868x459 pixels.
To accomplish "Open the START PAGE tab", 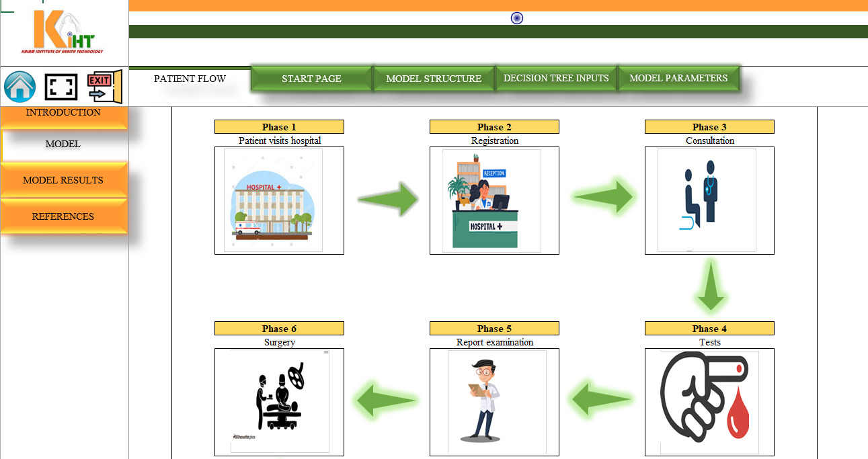I will (311, 79).
